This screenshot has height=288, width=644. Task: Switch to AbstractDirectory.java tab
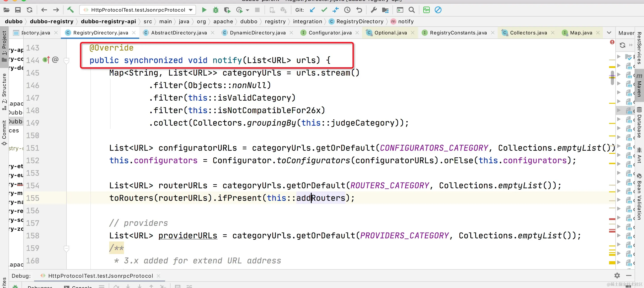[179, 33]
